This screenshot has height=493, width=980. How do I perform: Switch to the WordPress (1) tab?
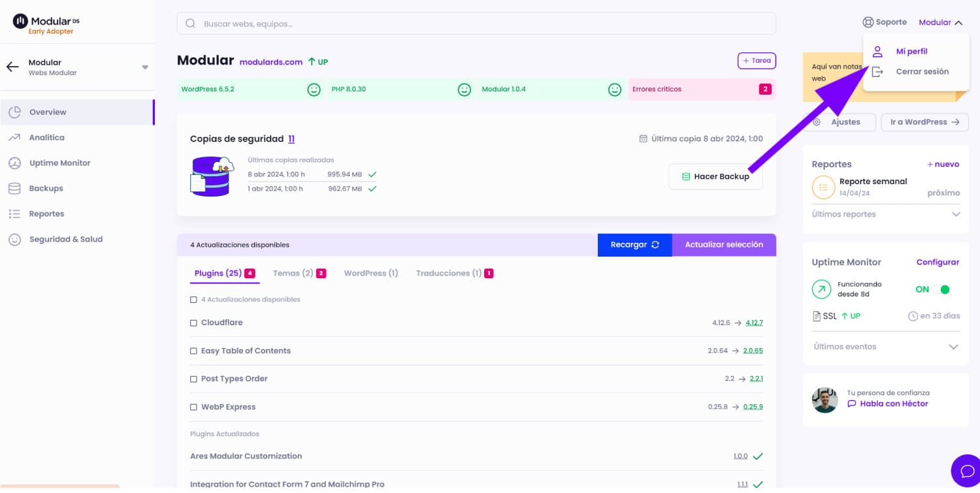pos(371,274)
